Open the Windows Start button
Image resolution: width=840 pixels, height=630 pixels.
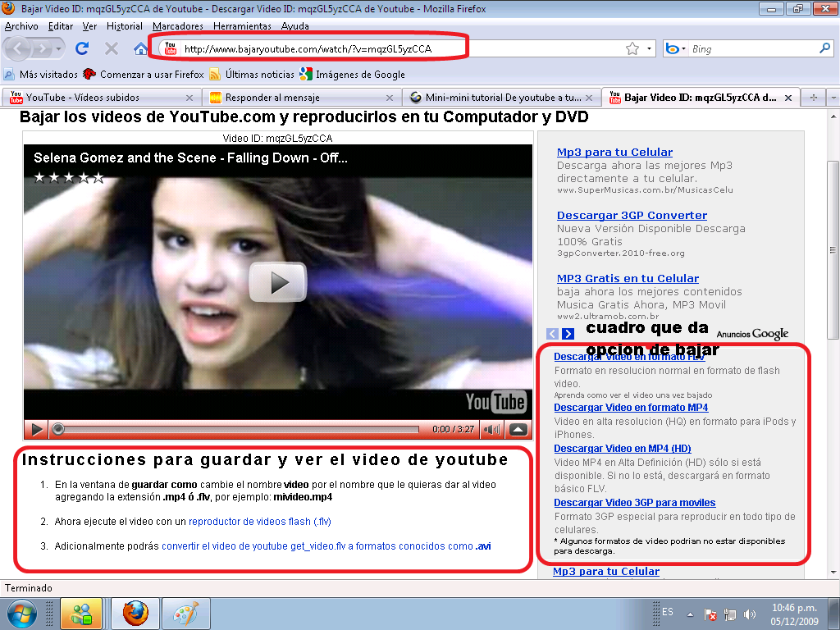click(x=21, y=614)
